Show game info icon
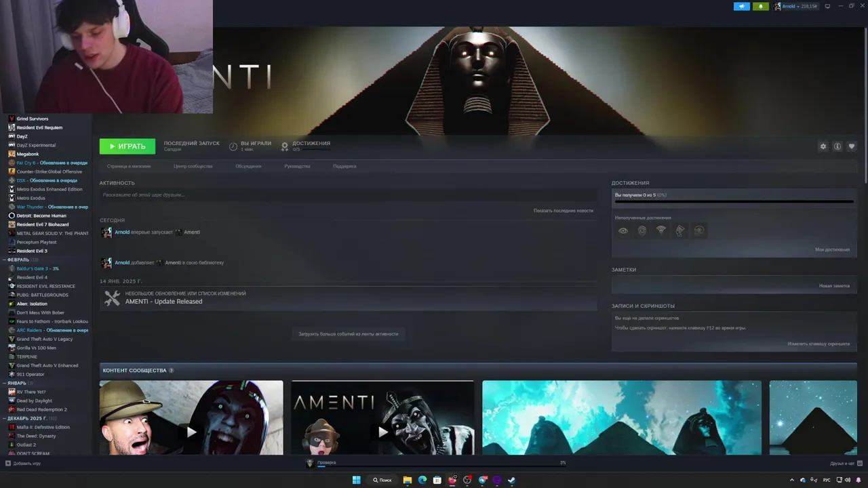The image size is (868, 488). click(x=837, y=146)
